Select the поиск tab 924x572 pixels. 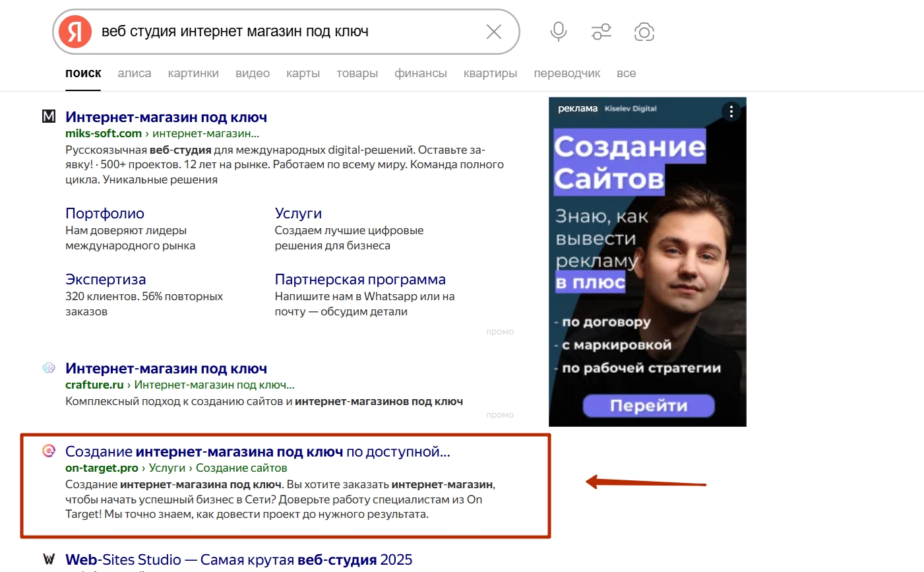click(x=83, y=73)
